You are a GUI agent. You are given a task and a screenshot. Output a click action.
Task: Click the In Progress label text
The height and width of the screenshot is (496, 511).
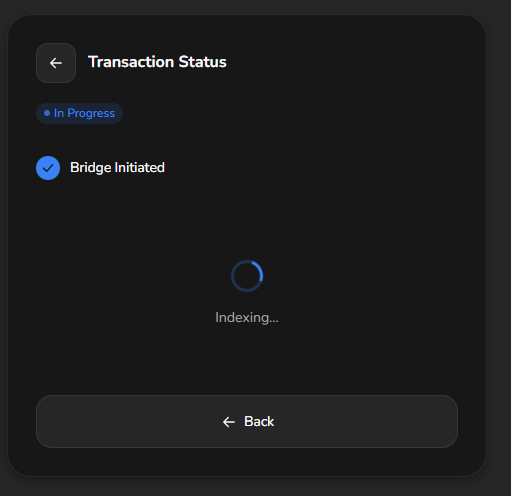[x=84, y=113]
